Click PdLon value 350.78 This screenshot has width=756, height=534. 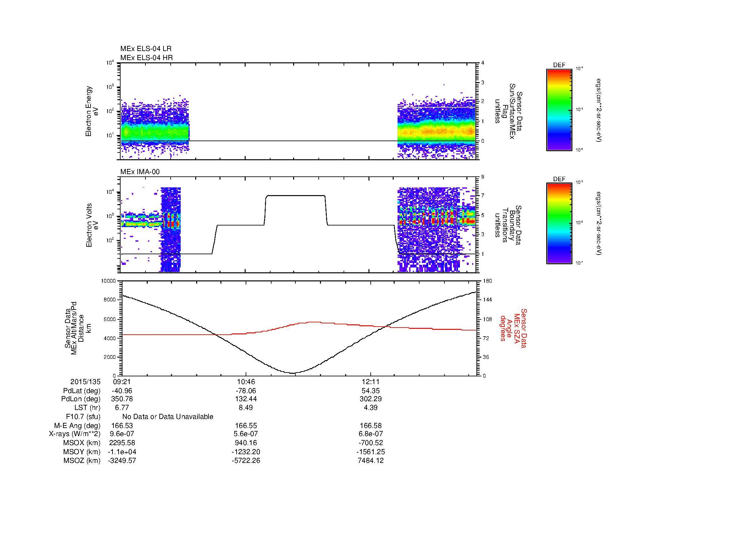click(x=122, y=399)
